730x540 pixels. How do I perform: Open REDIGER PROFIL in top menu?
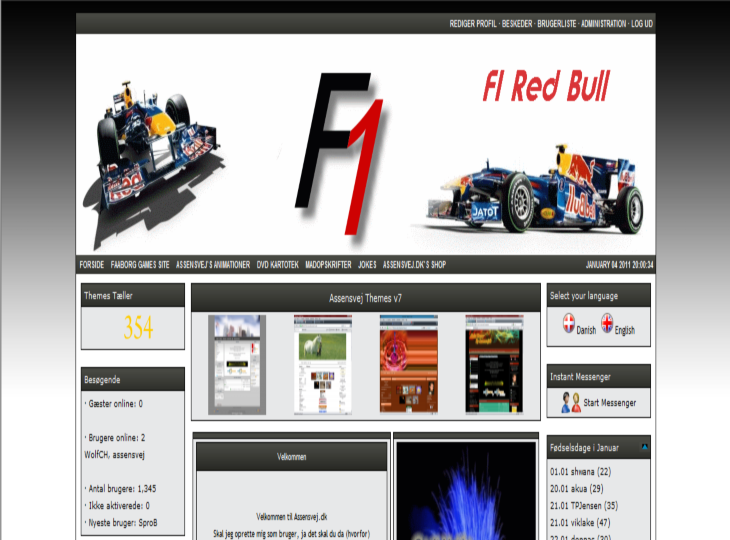(473, 24)
